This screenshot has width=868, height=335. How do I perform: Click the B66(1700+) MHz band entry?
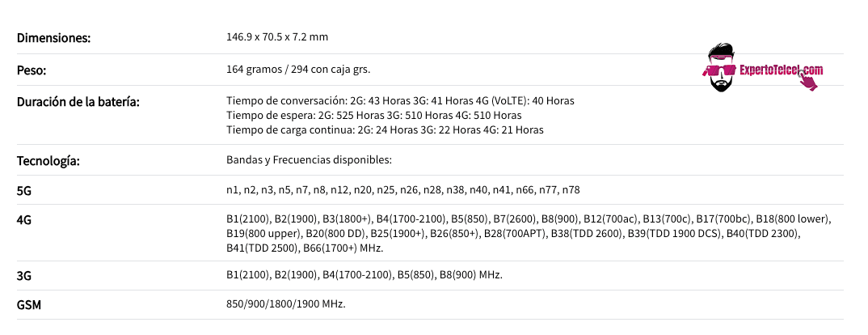(x=343, y=248)
